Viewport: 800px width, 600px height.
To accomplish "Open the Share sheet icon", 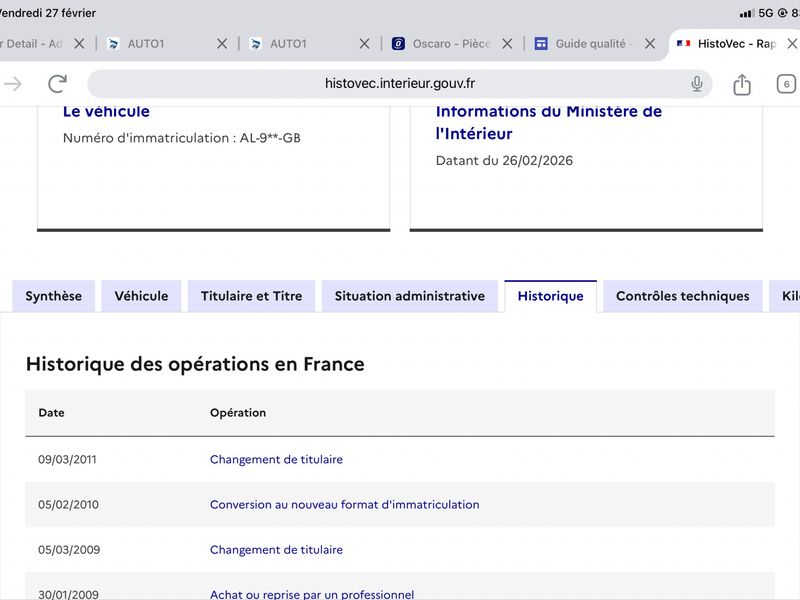I will click(742, 85).
